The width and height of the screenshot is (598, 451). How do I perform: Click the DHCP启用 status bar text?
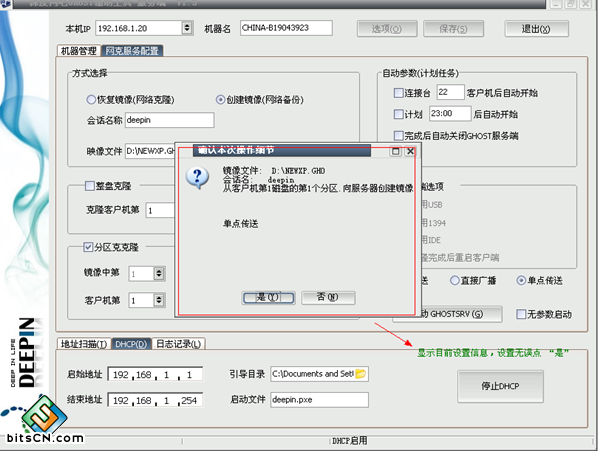349,441
